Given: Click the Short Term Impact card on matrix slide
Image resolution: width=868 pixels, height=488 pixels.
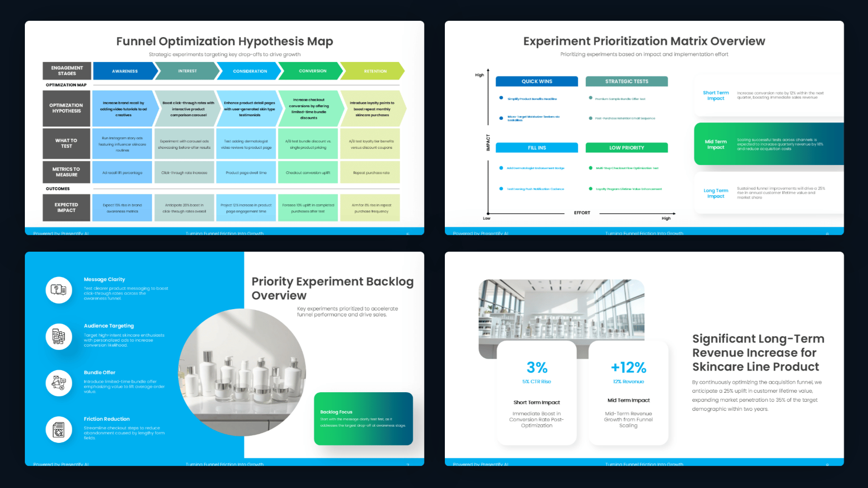Looking at the screenshot, I should click(769, 95).
